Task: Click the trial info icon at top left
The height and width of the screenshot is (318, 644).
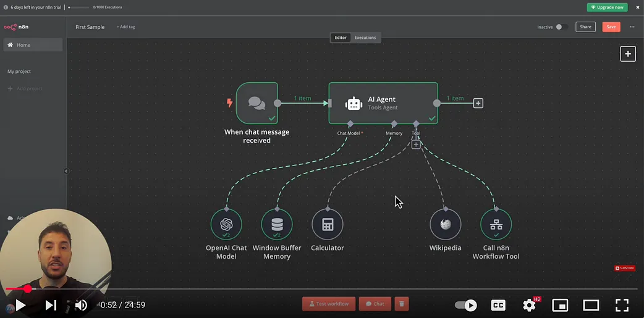Action: point(6,7)
